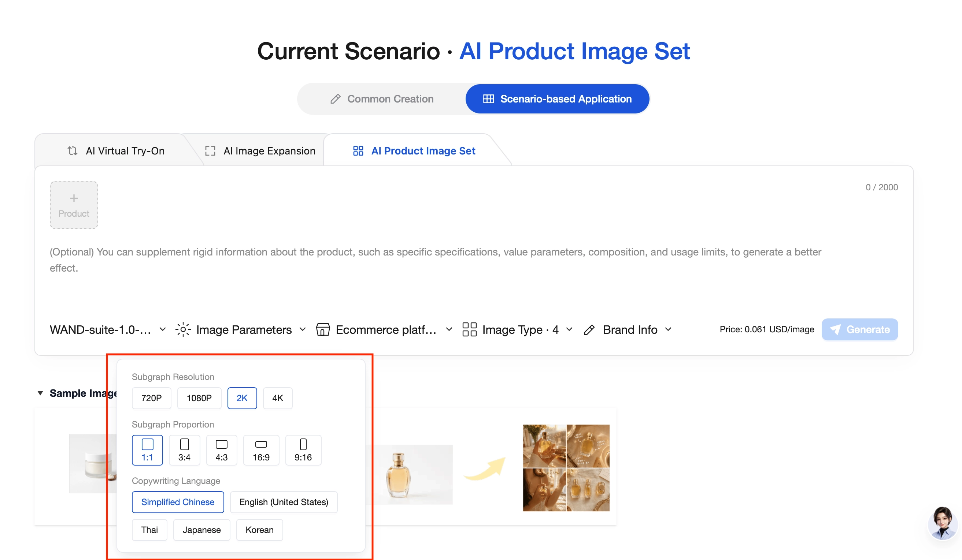Viewport: 962px width, 560px height.
Task: Open the WAND-suite-1.0 model dropdown
Action: 108,329
